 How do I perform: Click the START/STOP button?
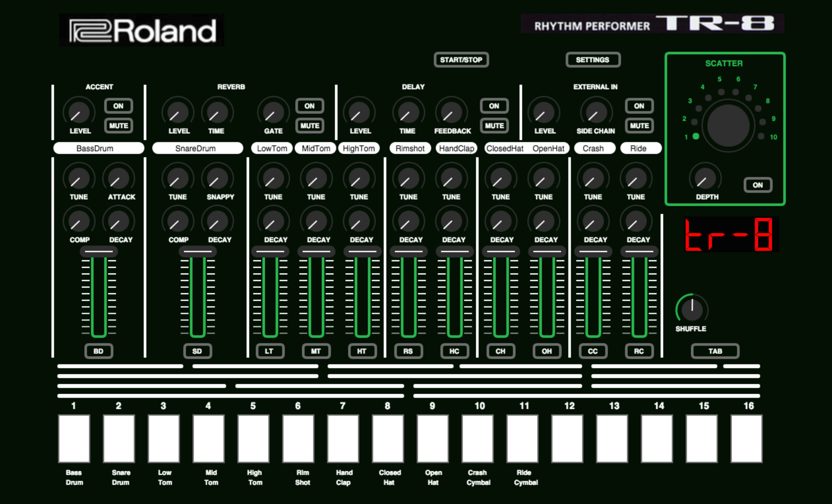click(x=461, y=60)
